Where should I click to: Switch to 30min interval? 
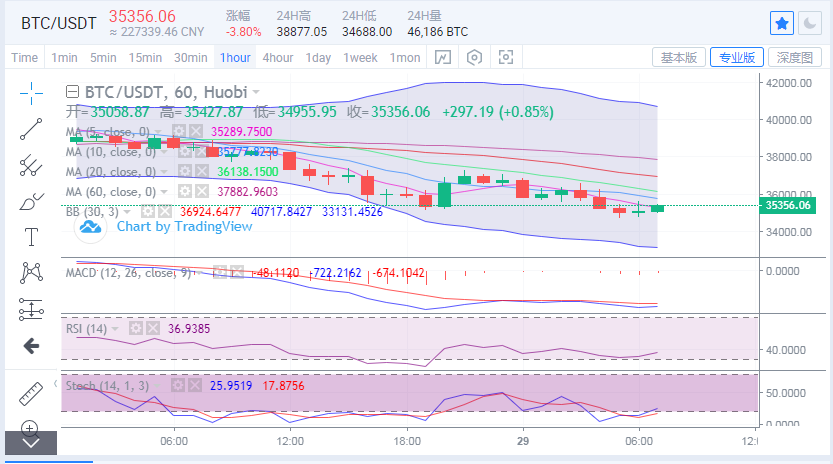click(191, 57)
